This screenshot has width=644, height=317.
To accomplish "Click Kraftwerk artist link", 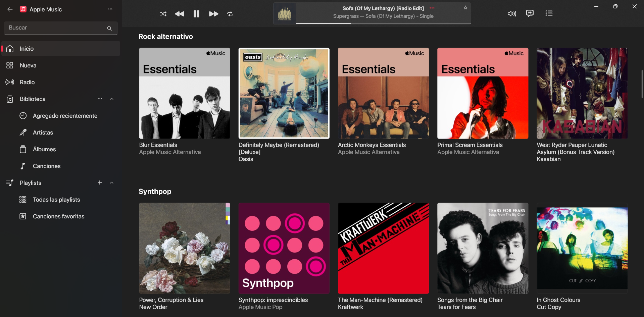I will tap(350, 307).
